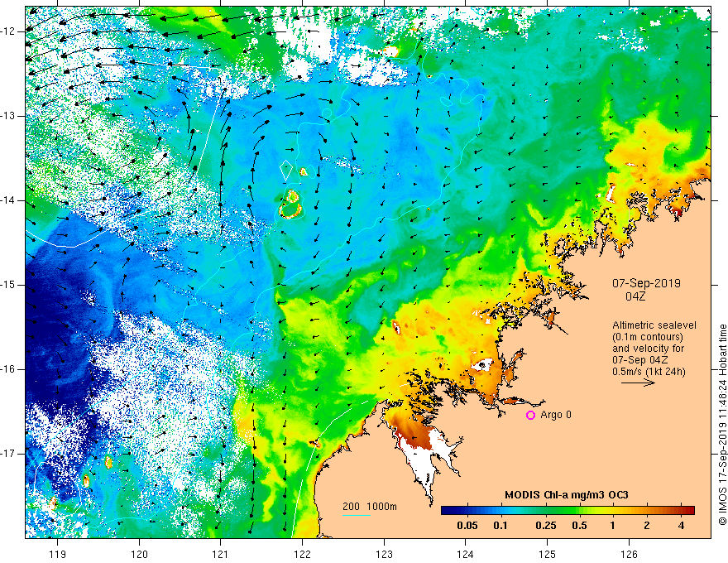Click the cyan depth contour legend line
This screenshot has height=563, width=728.
pos(356,515)
